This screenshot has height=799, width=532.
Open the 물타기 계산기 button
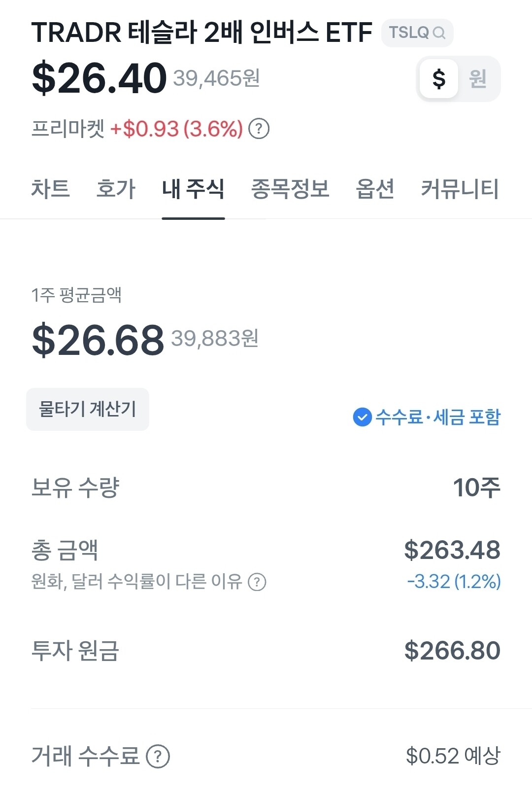pyautogui.click(x=88, y=409)
